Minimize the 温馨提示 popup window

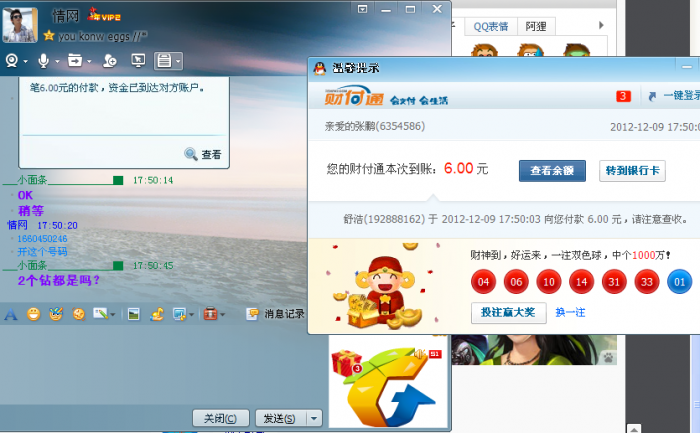coord(687,67)
